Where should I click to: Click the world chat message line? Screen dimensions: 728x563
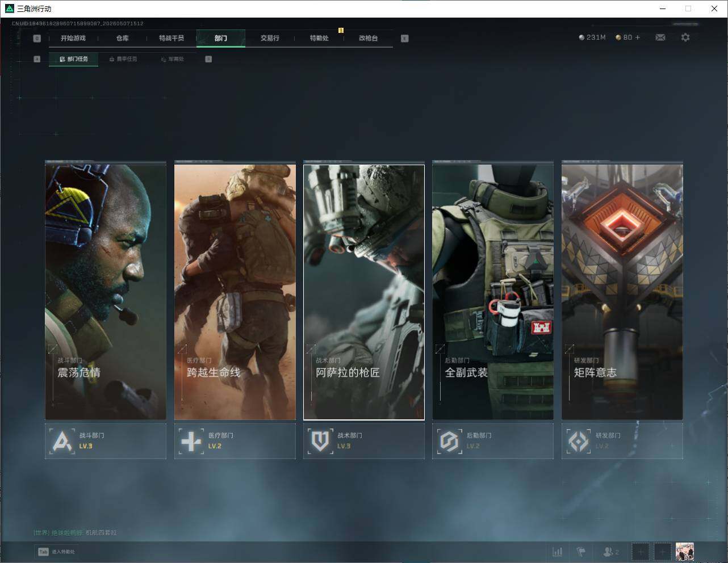tap(76, 533)
